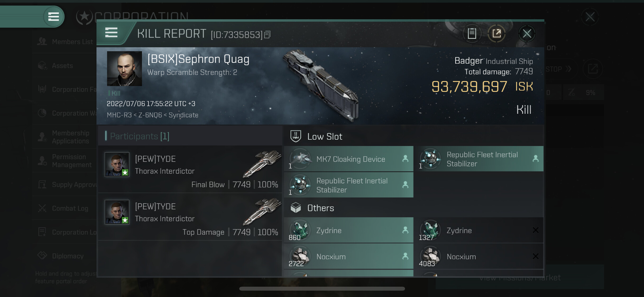
Task: Click the destroyed 4083 Nocxium icon
Action: 430,256
